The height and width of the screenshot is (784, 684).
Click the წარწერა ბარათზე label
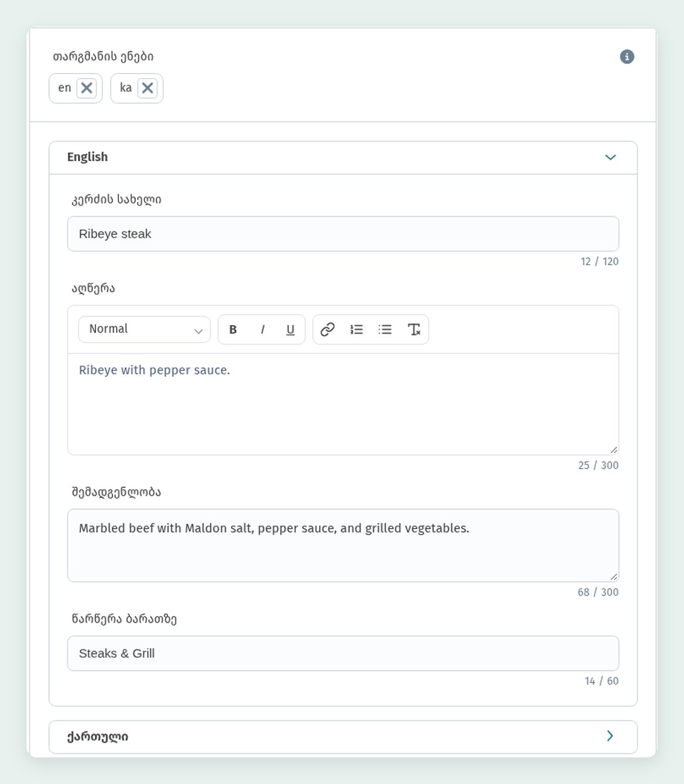click(124, 619)
